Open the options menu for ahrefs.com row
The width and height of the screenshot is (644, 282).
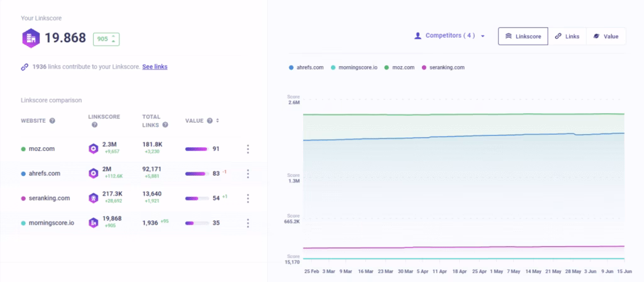pyautogui.click(x=248, y=174)
